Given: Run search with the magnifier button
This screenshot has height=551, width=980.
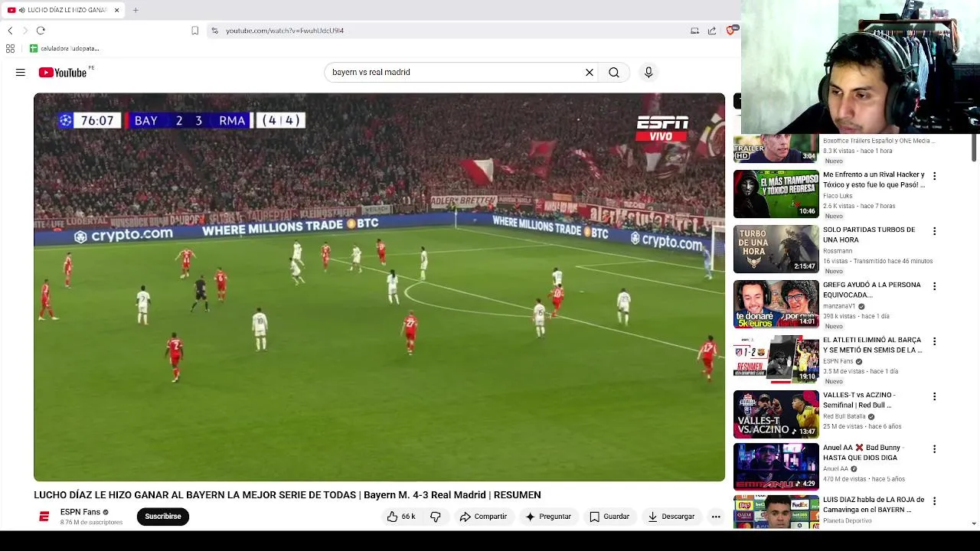Looking at the screenshot, I should (x=614, y=72).
